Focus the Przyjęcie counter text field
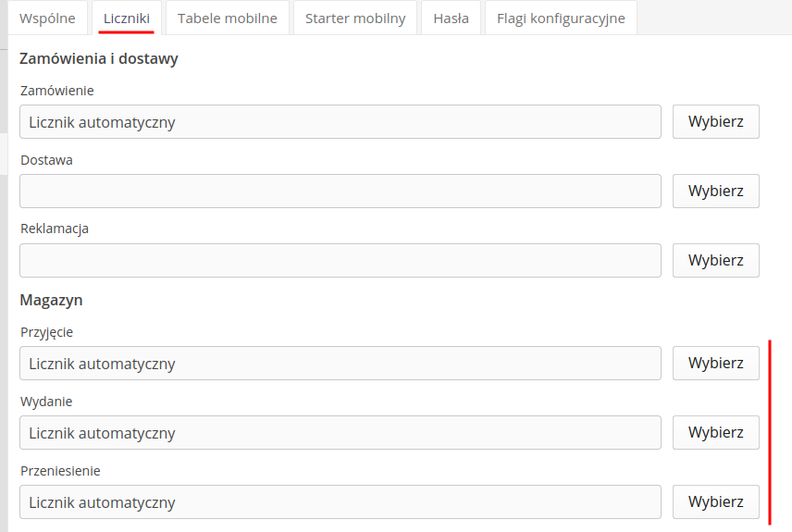The width and height of the screenshot is (792, 532). [340, 364]
